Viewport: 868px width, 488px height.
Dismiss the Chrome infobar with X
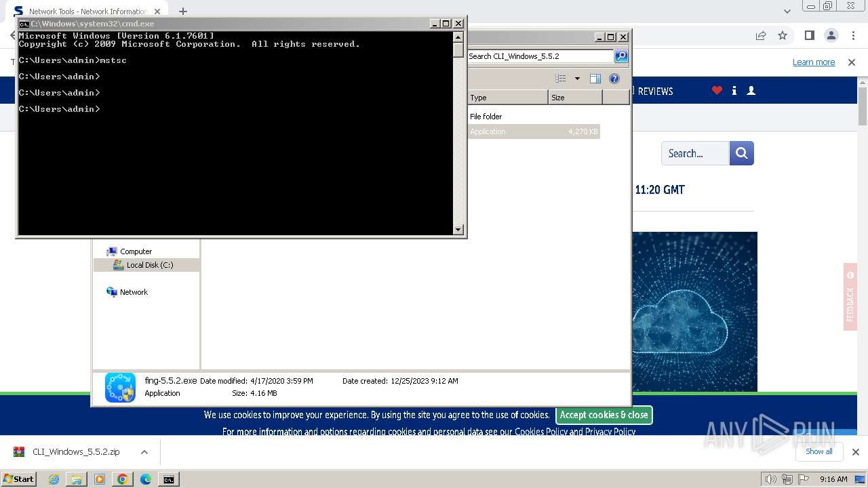click(x=852, y=62)
